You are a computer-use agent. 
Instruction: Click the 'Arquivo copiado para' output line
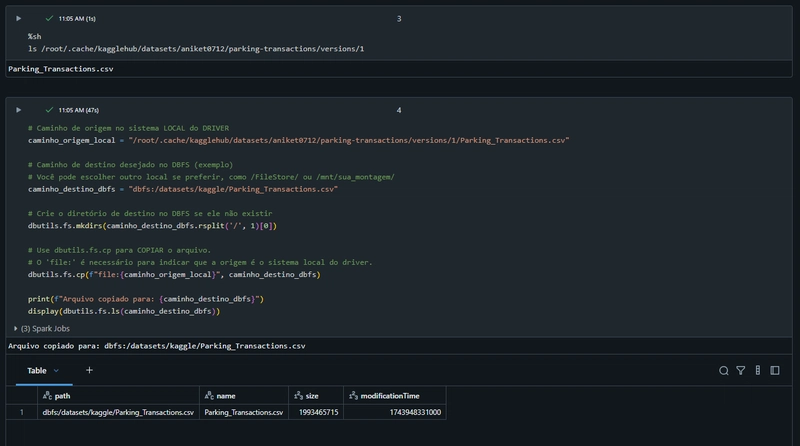[157, 346]
